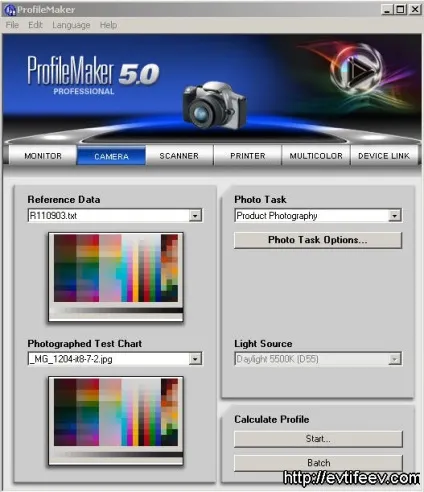Image resolution: width=424 pixels, height=492 pixels.
Task: Switch to the SCANNER tab
Action: point(179,155)
